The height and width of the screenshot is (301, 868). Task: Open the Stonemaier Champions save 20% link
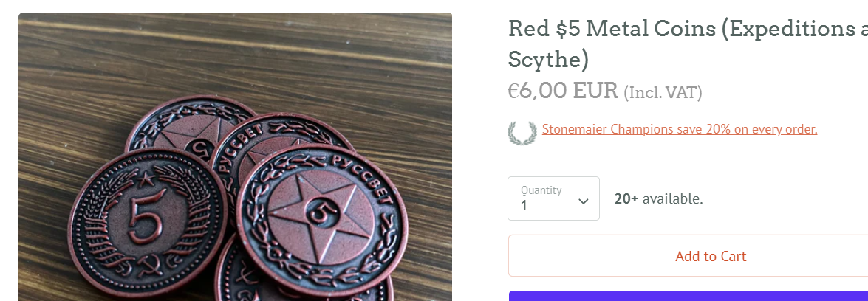coord(679,129)
